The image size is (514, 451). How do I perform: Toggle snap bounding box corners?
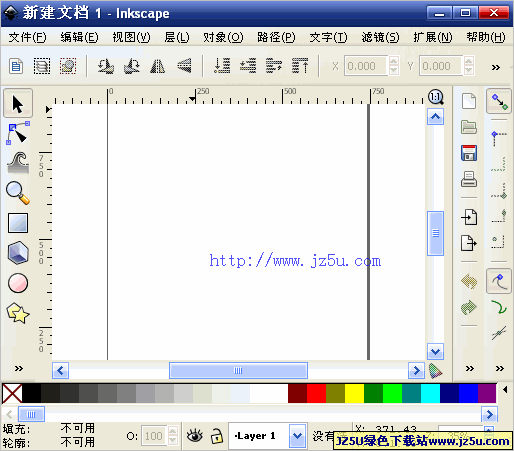[x=499, y=138]
